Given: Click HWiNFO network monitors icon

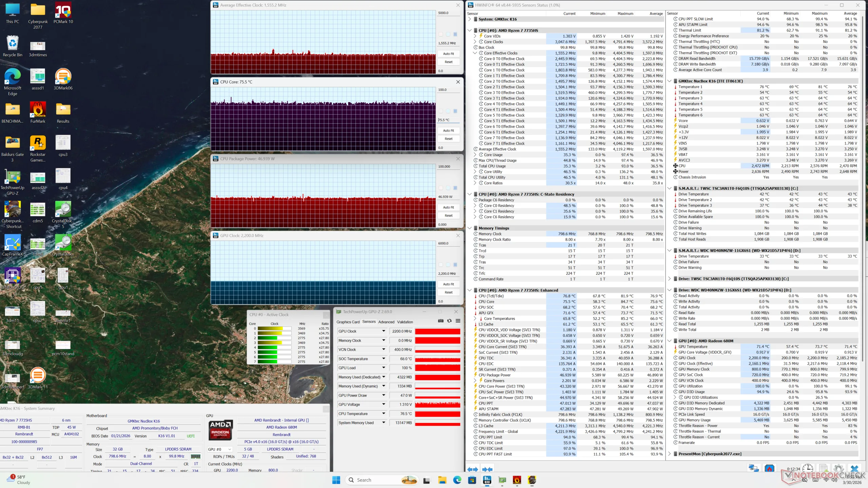Looking at the screenshot, I should [x=753, y=468].
